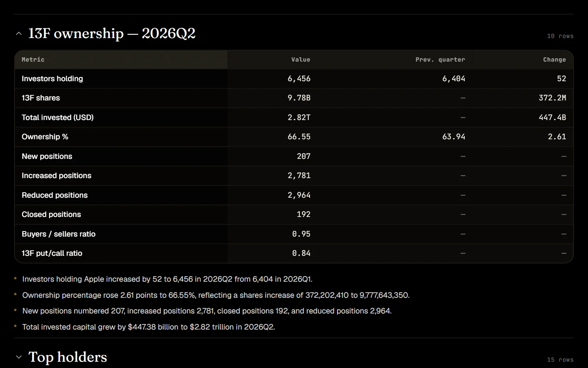588x368 pixels.
Task: Click the 6,456 investors holding value
Action: pos(299,78)
